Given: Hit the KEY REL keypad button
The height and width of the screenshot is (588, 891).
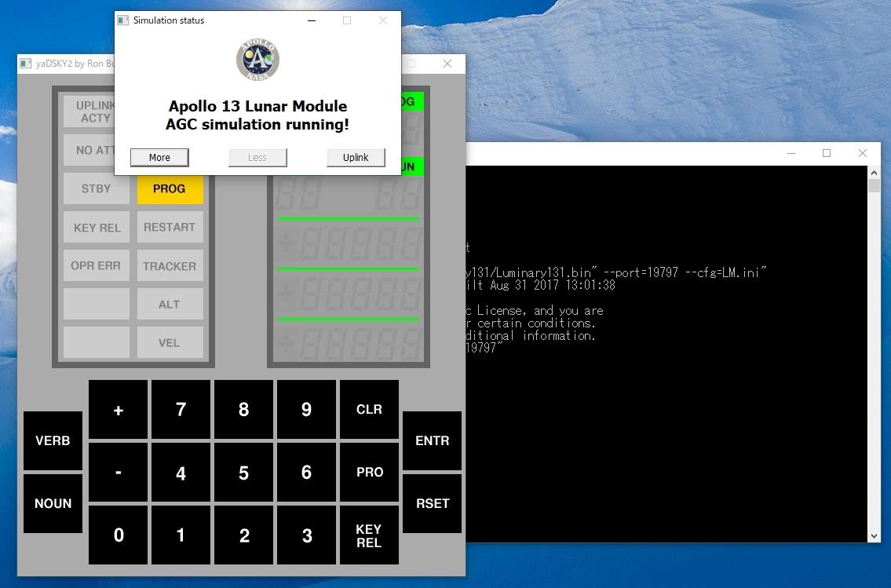Looking at the screenshot, I should click(370, 535).
